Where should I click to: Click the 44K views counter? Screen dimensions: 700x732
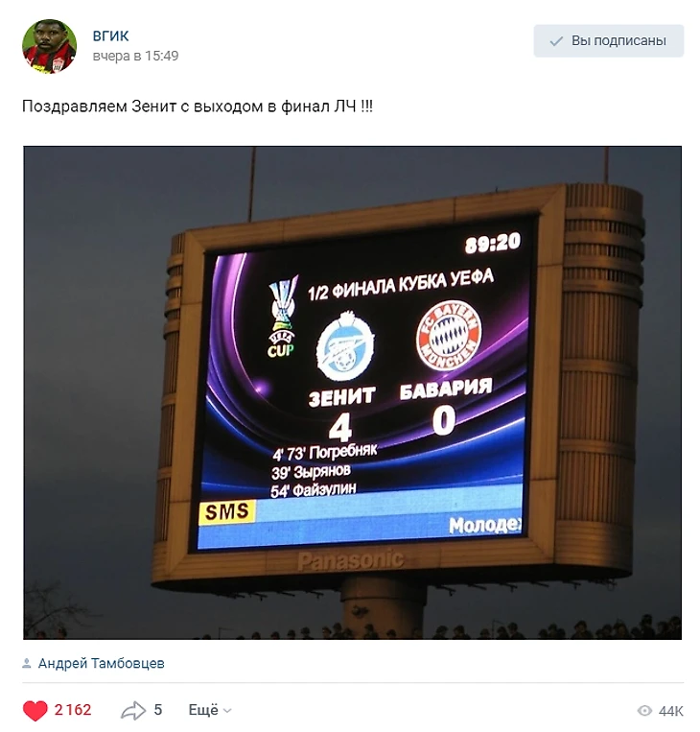coord(670,712)
